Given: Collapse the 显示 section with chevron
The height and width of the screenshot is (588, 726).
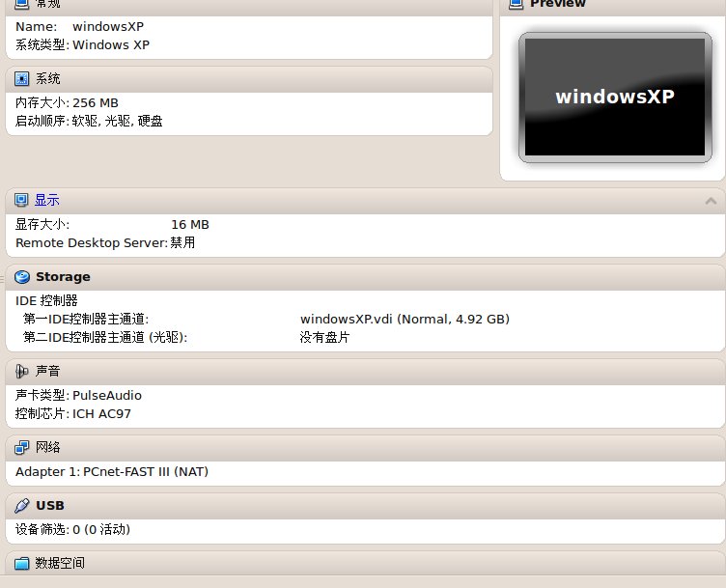Looking at the screenshot, I should tap(711, 201).
